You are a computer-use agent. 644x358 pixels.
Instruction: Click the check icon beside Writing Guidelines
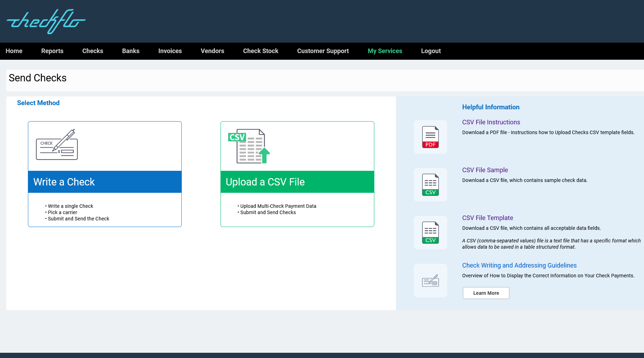coord(430,280)
